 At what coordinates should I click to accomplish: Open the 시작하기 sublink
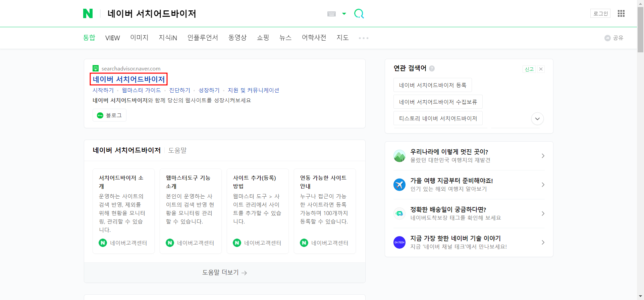click(103, 90)
